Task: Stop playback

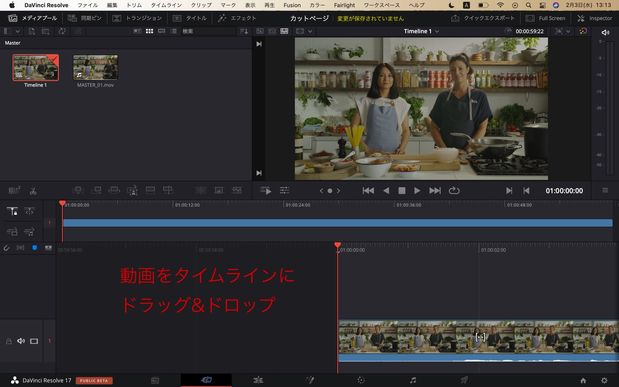Action: pos(401,191)
